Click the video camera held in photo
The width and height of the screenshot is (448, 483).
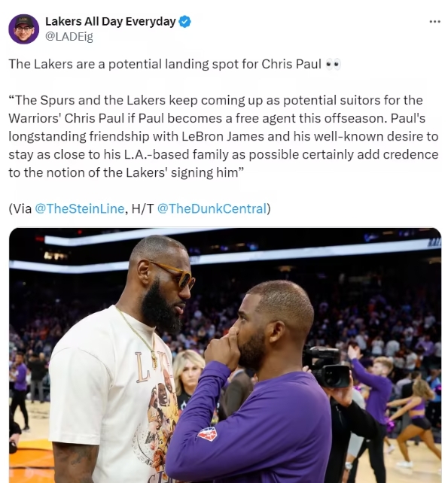328,366
